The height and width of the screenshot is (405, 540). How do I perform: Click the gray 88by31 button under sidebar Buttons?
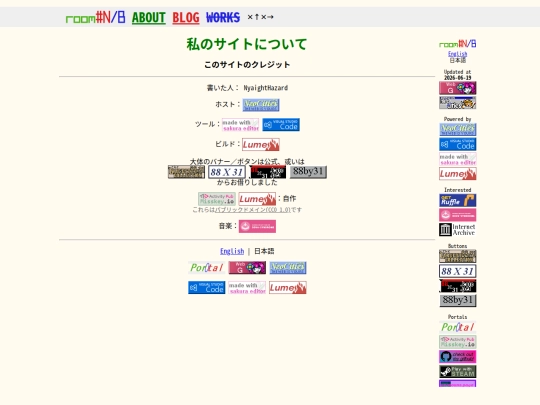(x=458, y=301)
